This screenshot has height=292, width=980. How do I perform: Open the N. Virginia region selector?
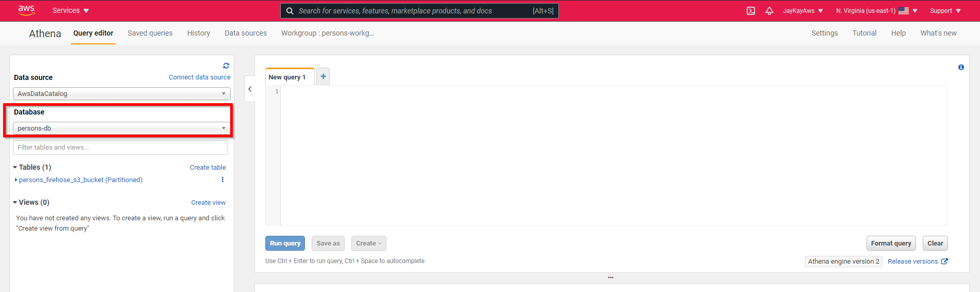click(876, 11)
